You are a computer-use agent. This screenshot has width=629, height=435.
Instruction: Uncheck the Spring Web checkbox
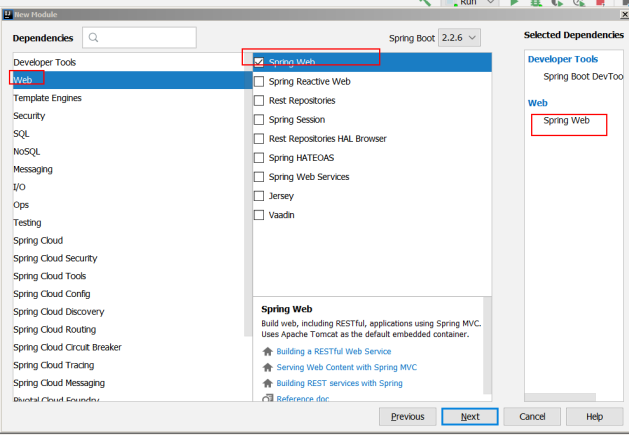pos(259,62)
